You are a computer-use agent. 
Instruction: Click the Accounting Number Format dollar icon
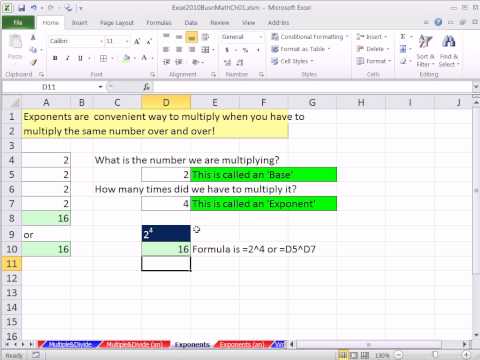(227, 50)
